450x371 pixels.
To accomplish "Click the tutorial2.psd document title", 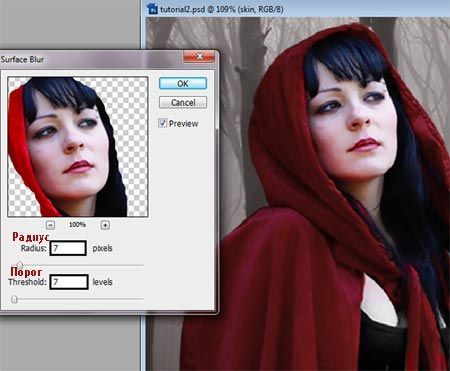I will coord(222,9).
